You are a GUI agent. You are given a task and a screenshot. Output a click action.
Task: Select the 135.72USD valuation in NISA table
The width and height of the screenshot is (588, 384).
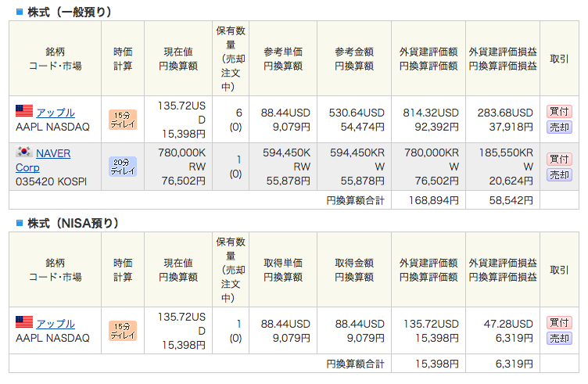[x=431, y=324]
